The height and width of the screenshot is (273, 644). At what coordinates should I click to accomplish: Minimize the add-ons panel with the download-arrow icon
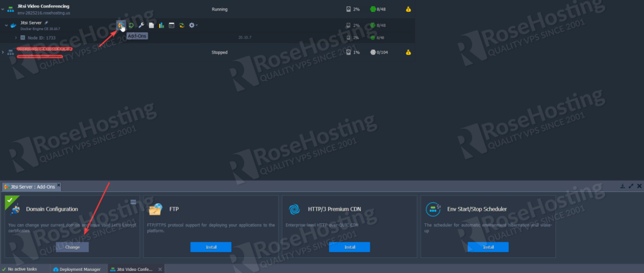click(622, 186)
